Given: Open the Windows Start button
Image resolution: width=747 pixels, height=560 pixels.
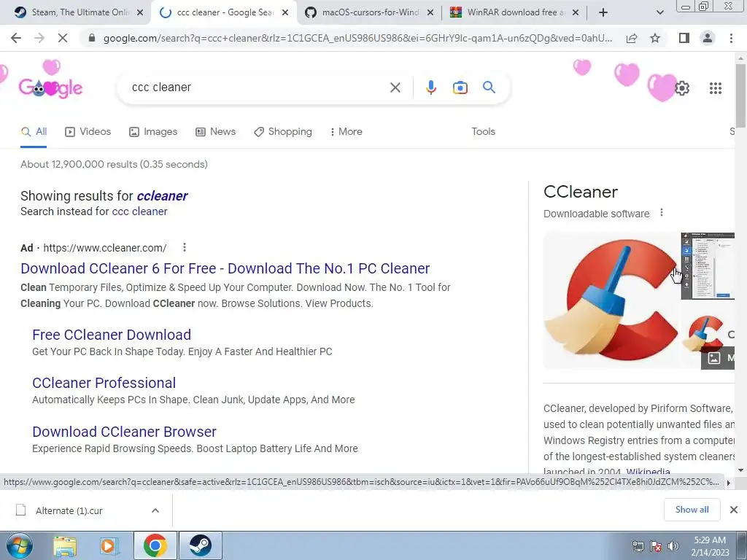Looking at the screenshot, I should (20, 545).
